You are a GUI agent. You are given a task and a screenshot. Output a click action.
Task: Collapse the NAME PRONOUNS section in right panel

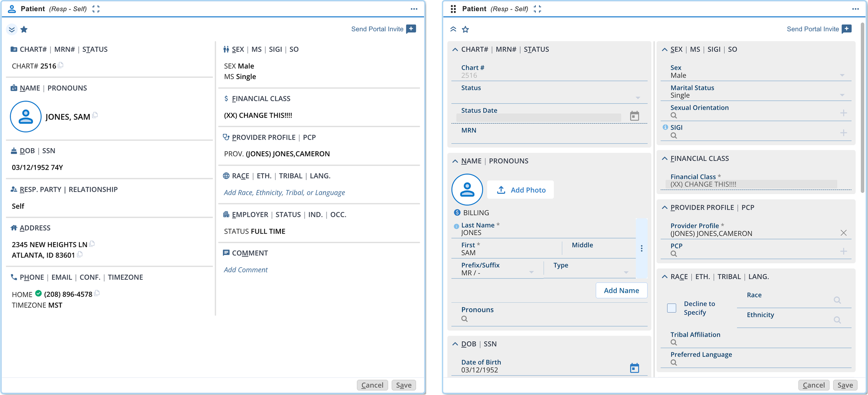coord(455,161)
